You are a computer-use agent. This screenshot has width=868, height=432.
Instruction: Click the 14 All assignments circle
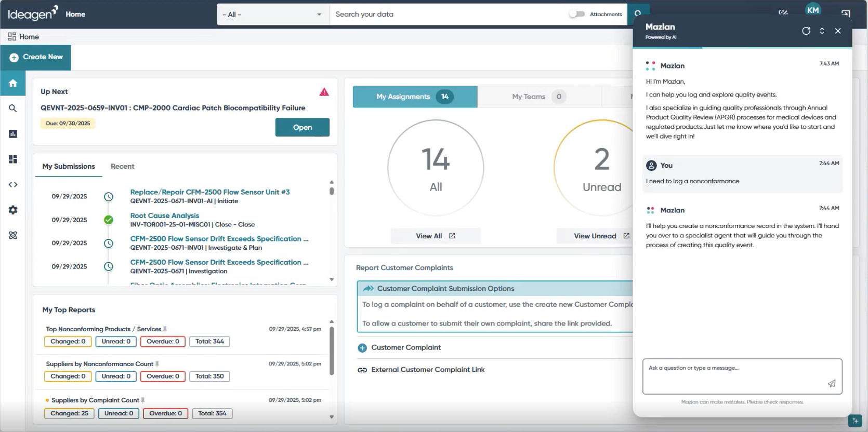tap(436, 168)
